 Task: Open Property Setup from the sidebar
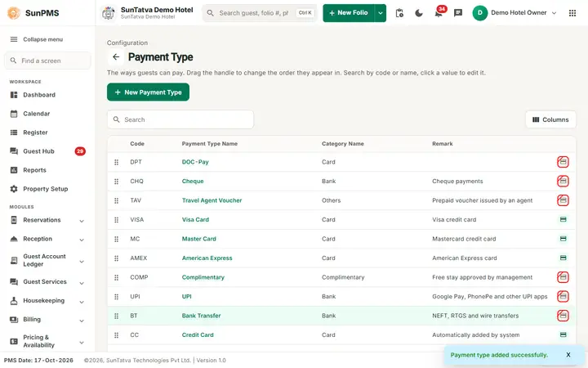47,189
